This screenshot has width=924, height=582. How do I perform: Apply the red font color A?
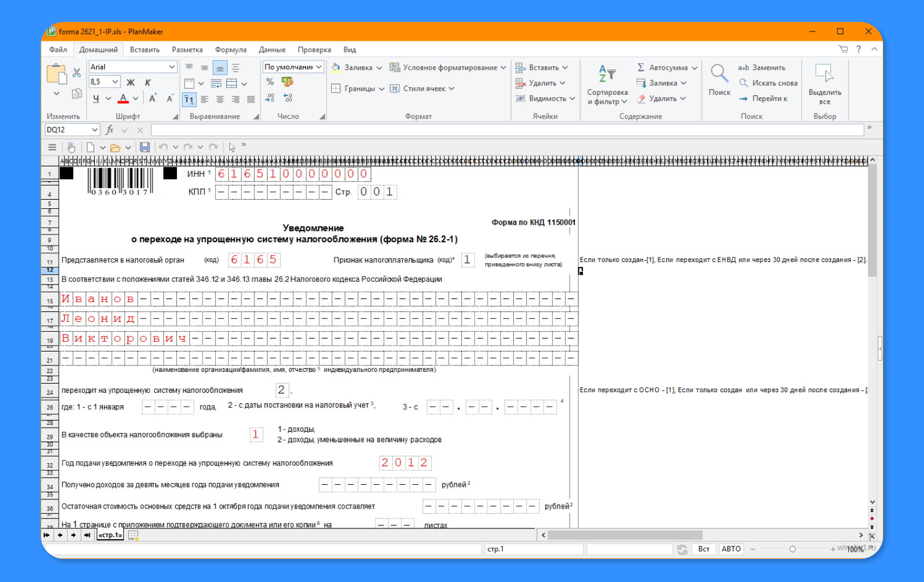123,98
